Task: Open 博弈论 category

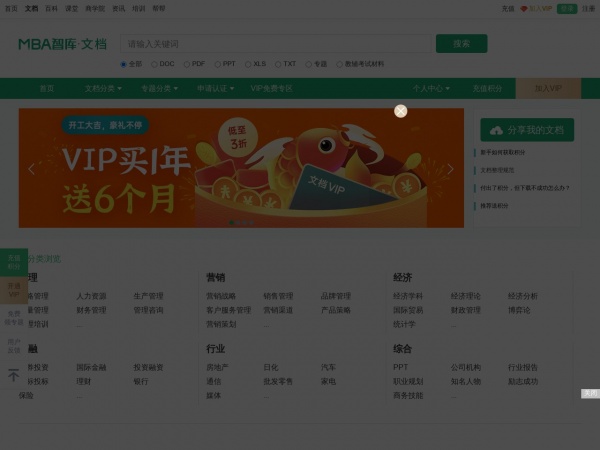Action: click(x=519, y=310)
